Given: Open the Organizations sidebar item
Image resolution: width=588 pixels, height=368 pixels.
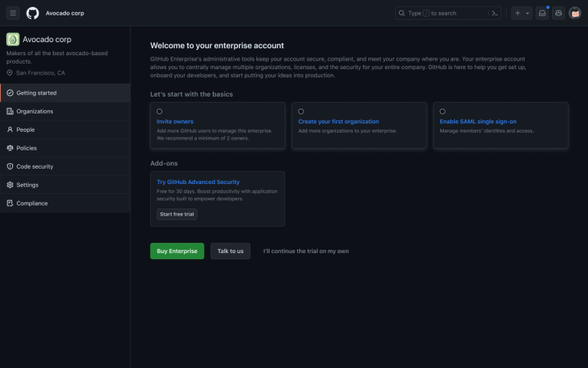Looking at the screenshot, I should coord(34,111).
